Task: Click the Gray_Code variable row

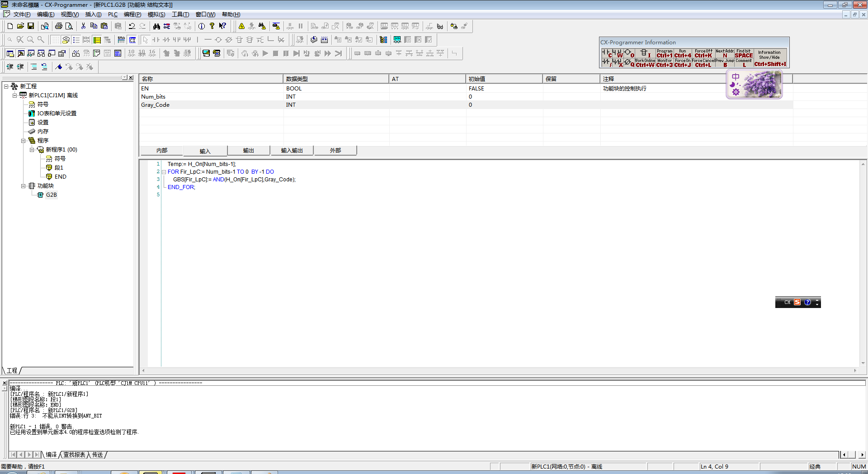Action: [155, 105]
